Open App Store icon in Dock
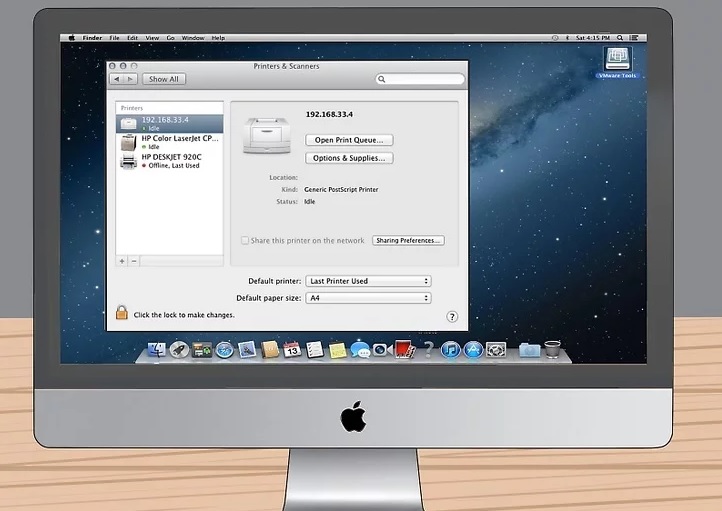 [x=473, y=350]
